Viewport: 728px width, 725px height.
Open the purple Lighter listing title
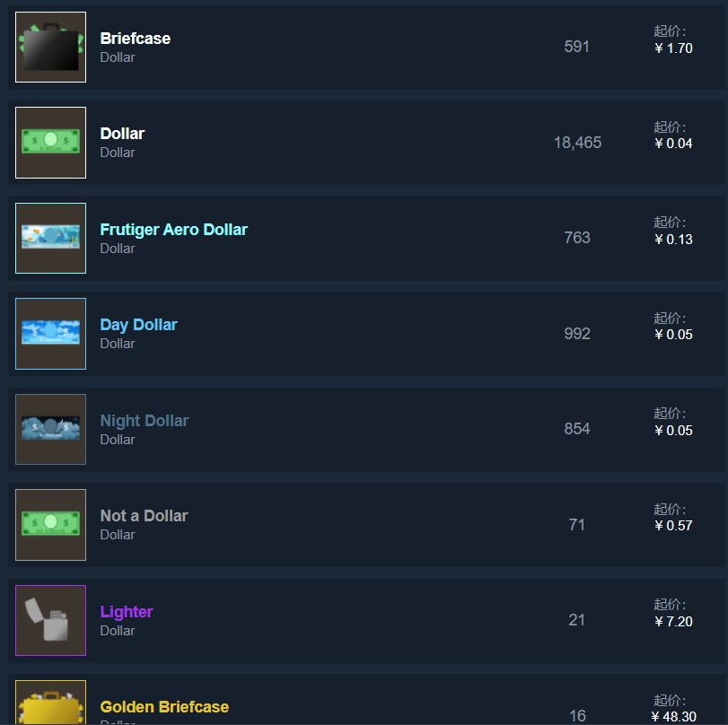[x=127, y=612]
